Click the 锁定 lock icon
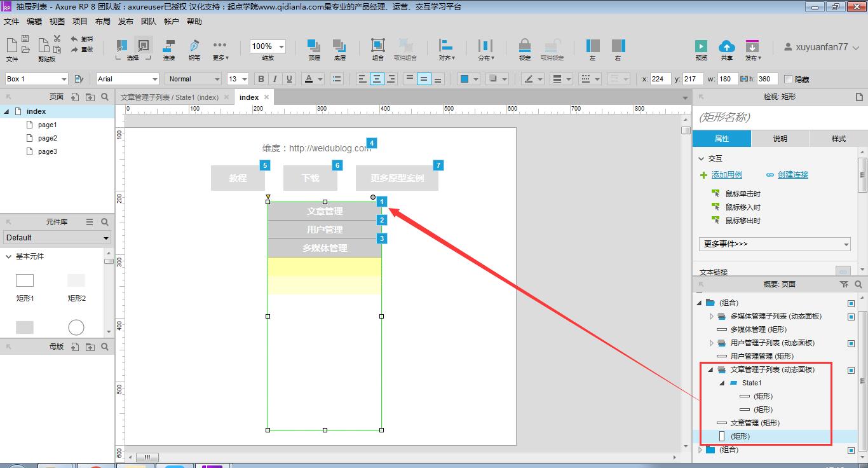 point(525,45)
